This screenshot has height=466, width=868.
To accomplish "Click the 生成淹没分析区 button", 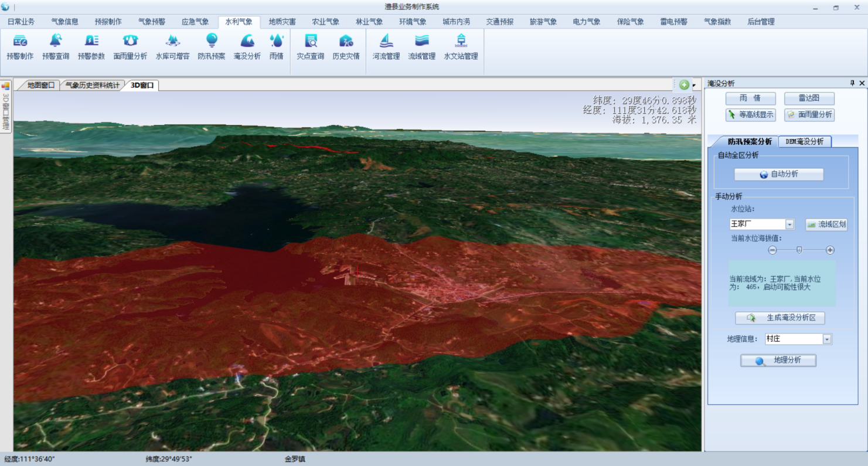I will click(780, 318).
